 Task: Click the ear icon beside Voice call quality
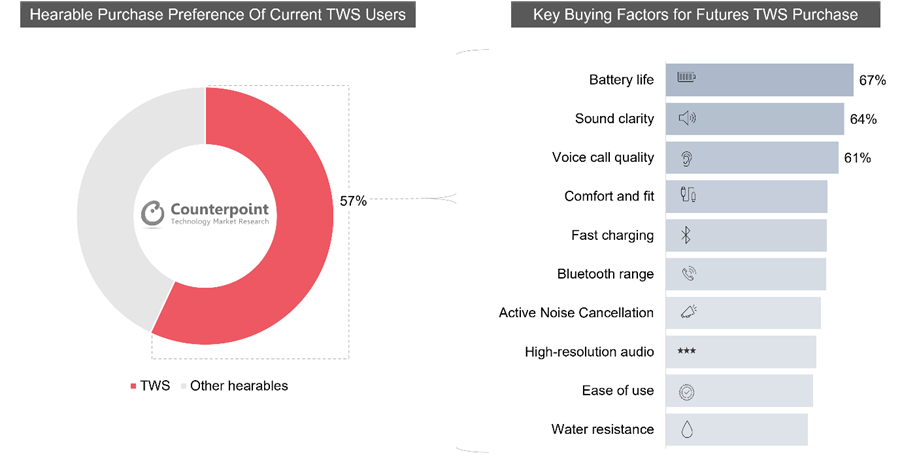687,157
